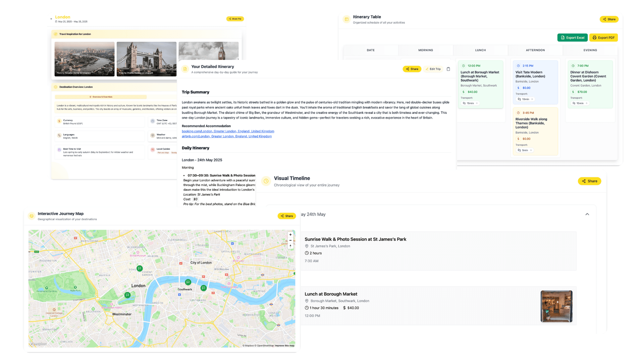Open the 15min transport chip under Borough Market lunch

(x=470, y=103)
